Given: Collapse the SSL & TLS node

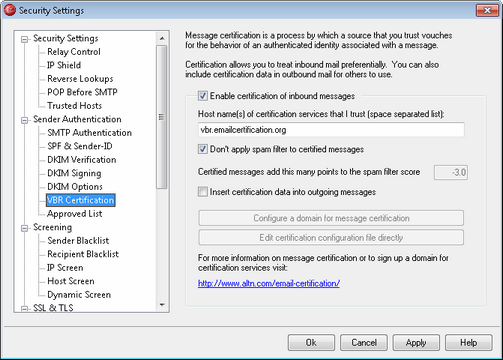Looking at the screenshot, I should [x=24, y=309].
